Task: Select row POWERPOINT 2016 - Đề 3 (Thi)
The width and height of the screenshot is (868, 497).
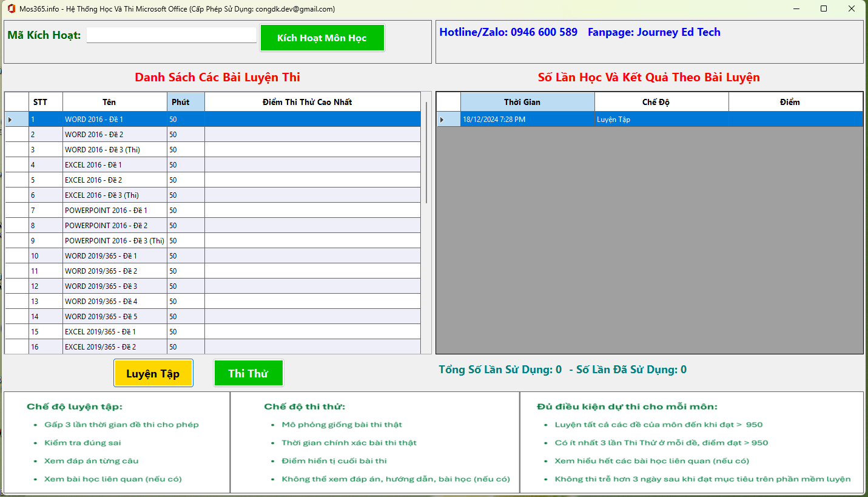Action: pyautogui.click(x=213, y=241)
